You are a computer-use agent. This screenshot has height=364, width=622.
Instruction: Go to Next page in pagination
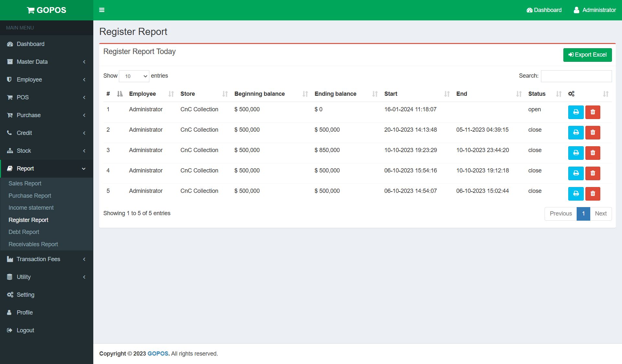coord(600,214)
